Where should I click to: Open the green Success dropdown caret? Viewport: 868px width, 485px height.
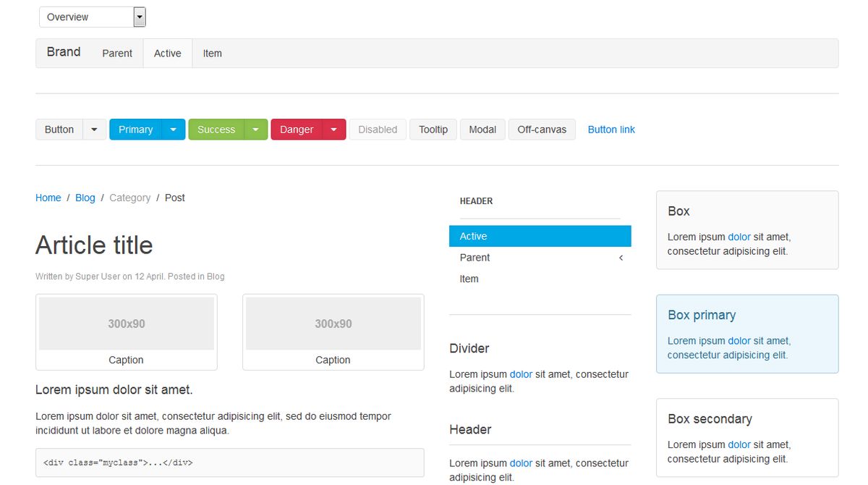pos(256,130)
